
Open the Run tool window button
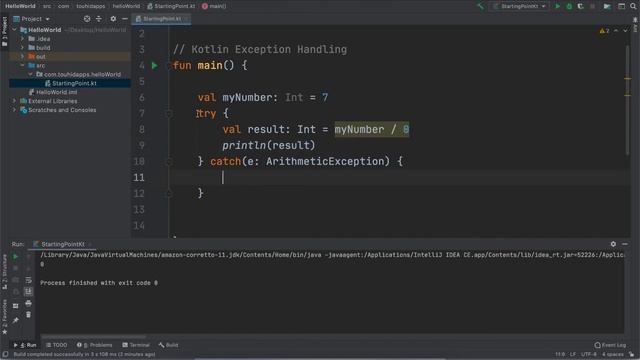[25, 345]
